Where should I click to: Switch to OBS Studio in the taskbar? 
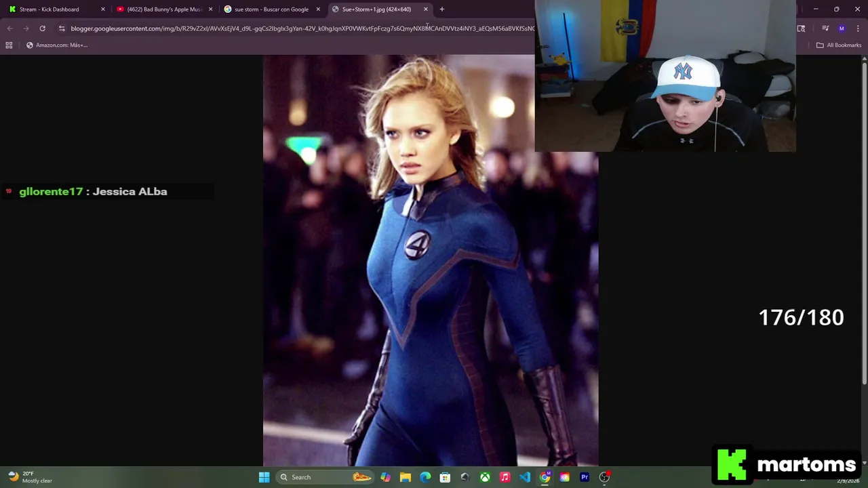604,477
